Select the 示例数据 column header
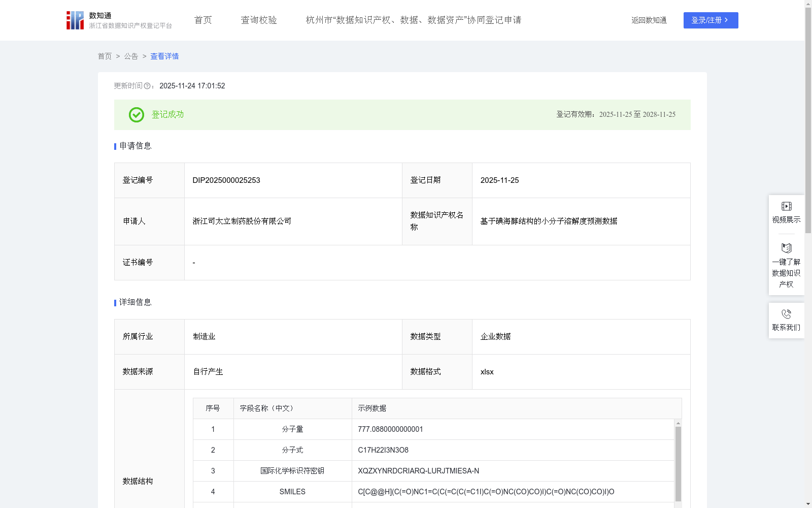Image resolution: width=812 pixels, height=508 pixels. (x=517, y=408)
